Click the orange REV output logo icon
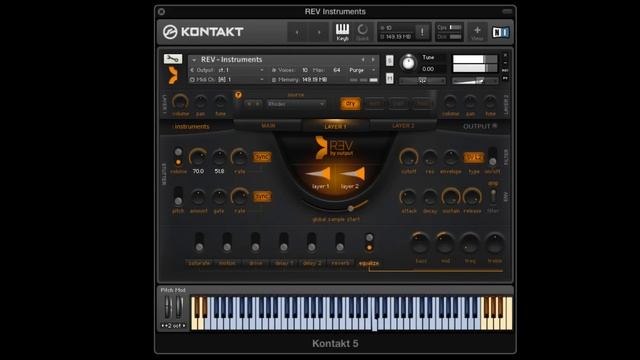Image resolution: width=640 pixels, height=360 pixels. 321,147
